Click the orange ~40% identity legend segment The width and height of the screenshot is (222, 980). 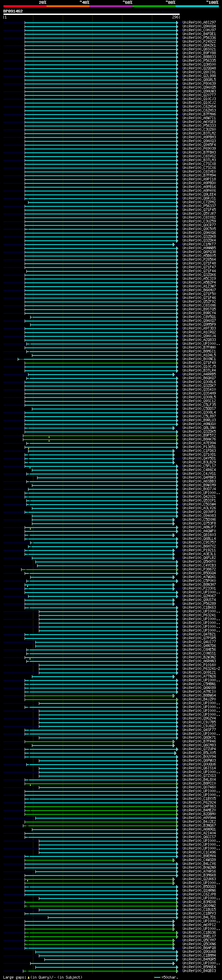68,6
